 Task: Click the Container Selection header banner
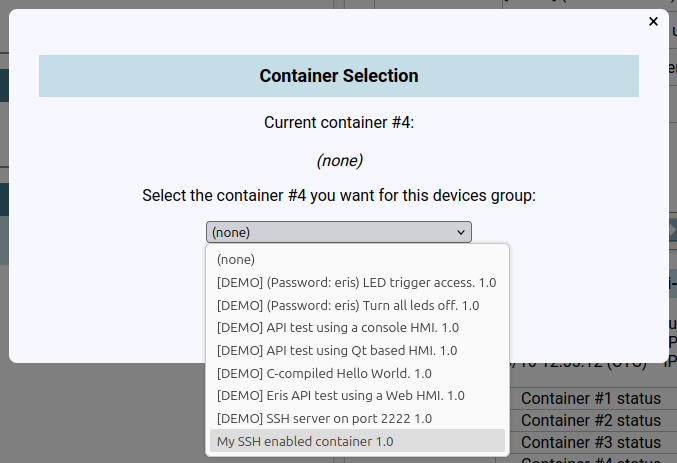pos(339,76)
